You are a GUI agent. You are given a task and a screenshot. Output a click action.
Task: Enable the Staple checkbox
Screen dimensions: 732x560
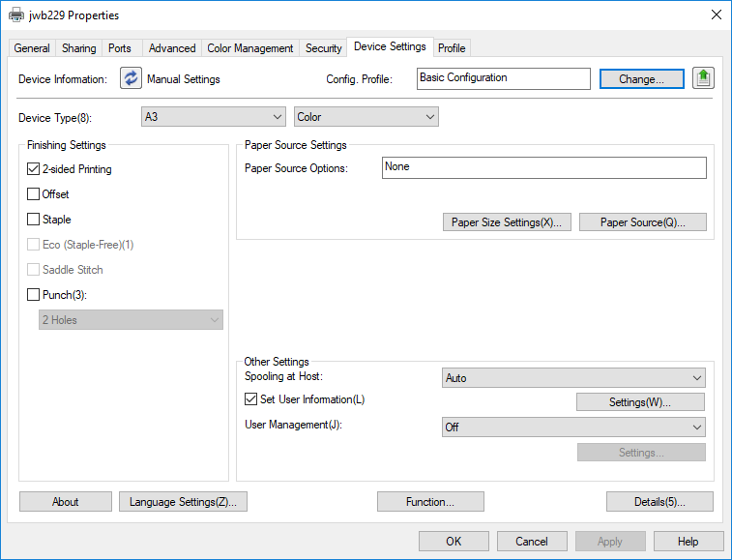point(34,220)
